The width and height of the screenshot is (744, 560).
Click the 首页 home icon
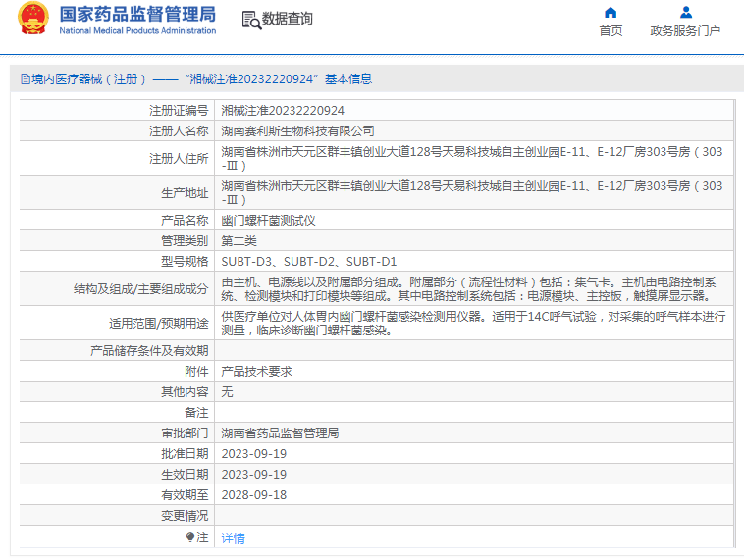click(x=611, y=12)
